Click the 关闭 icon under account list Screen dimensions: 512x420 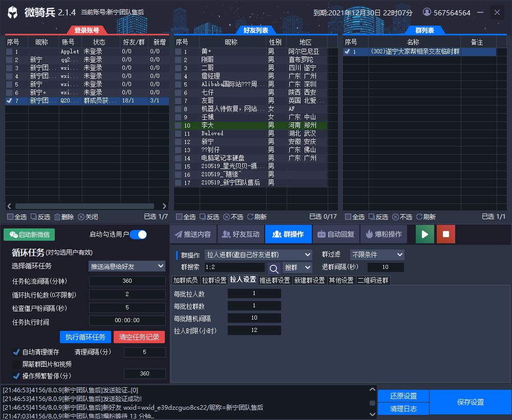coord(81,217)
